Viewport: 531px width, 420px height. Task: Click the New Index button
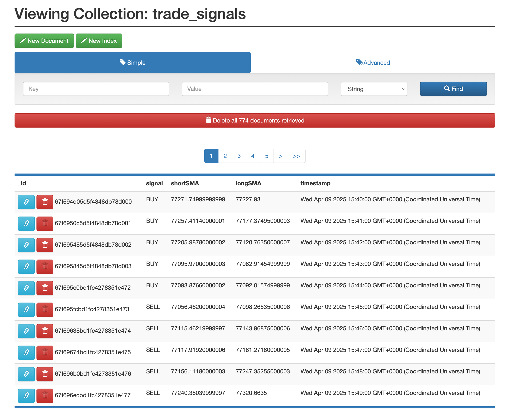pos(99,41)
